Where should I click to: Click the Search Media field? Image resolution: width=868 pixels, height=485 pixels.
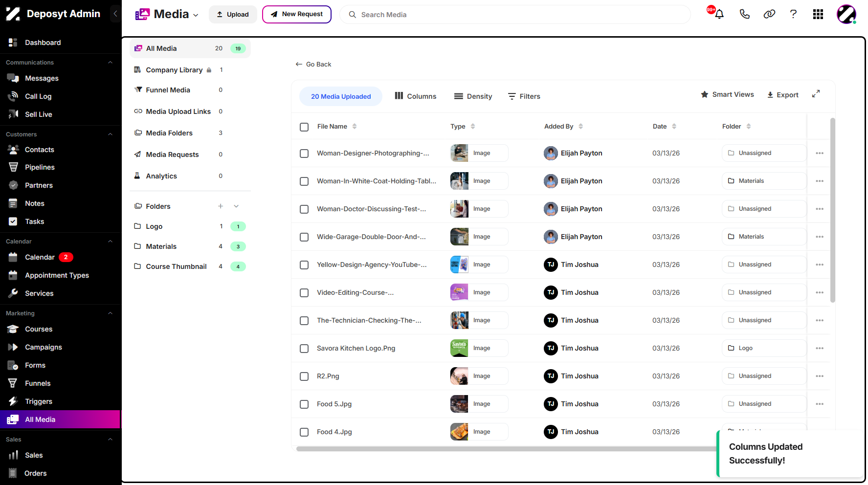[x=515, y=15]
